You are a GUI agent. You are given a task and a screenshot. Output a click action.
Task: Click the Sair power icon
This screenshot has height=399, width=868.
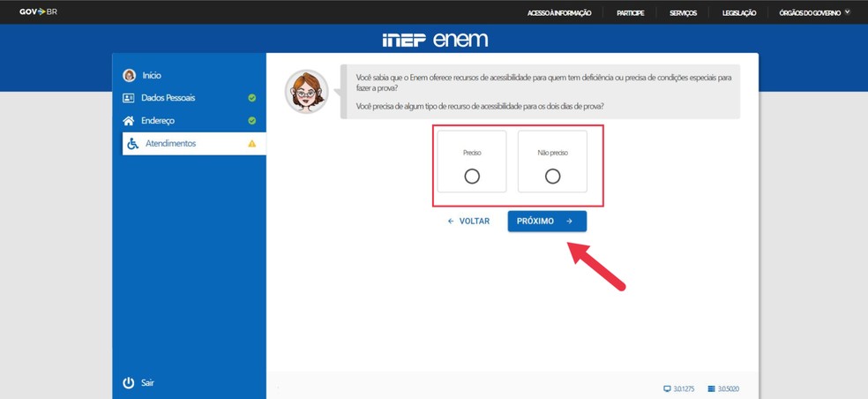click(x=129, y=383)
